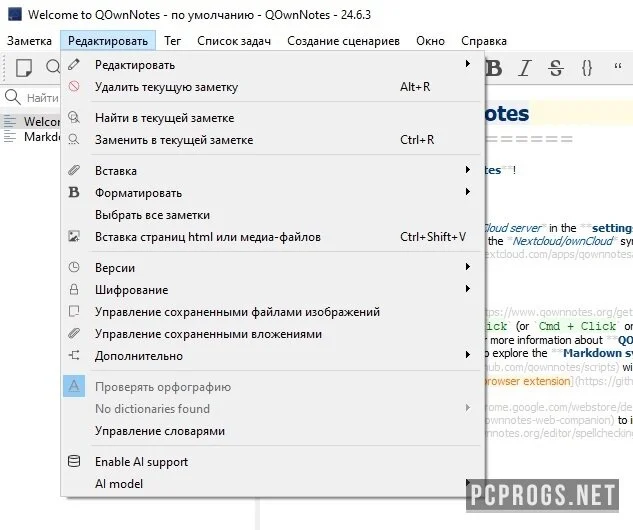Open the Создание сценариев menu
Image resolution: width=633 pixels, height=530 pixels.
point(343,41)
